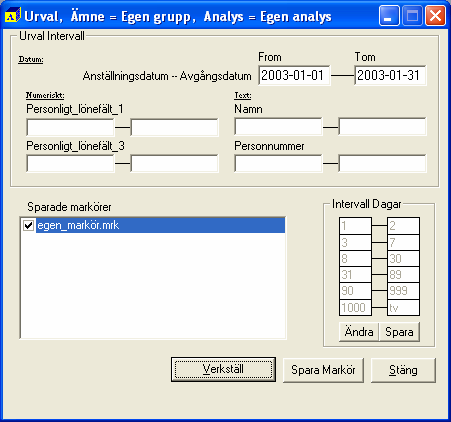Click the first Personnummer field

[278, 163]
